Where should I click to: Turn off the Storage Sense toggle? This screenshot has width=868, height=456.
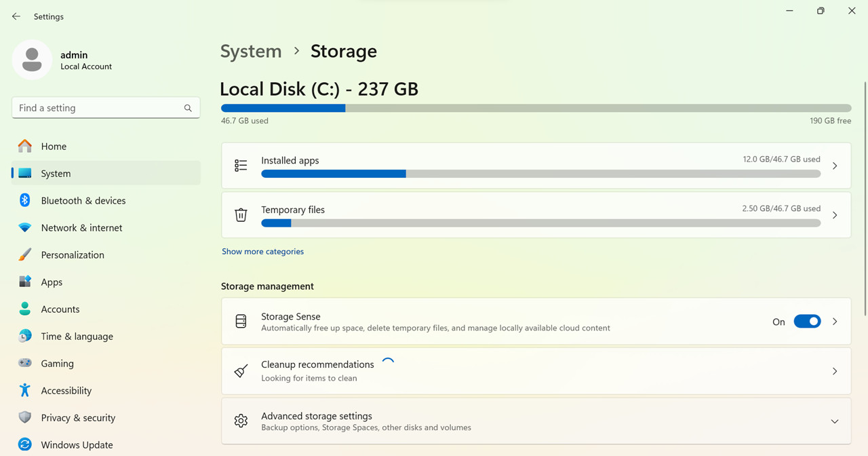(807, 322)
